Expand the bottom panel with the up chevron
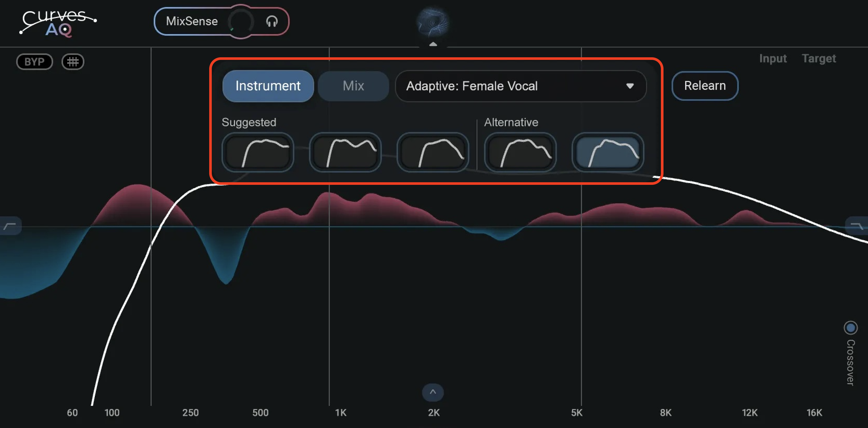This screenshot has height=428, width=868. [x=433, y=392]
